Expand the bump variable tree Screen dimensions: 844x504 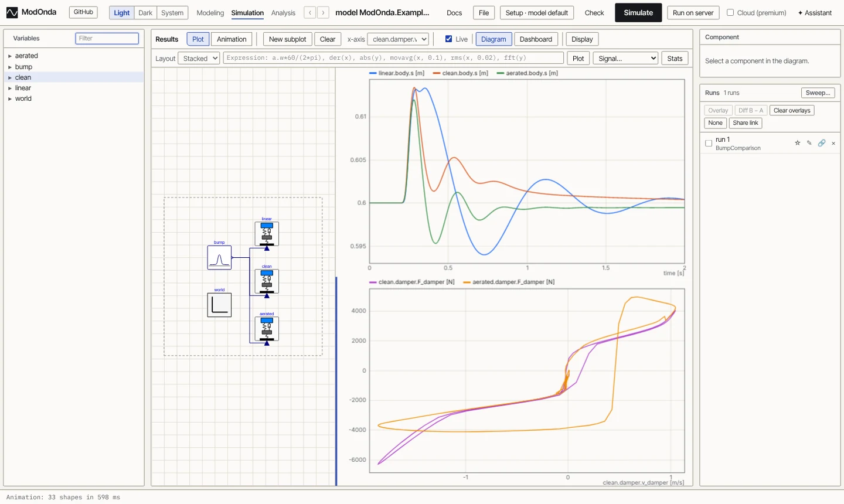point(10,67)
